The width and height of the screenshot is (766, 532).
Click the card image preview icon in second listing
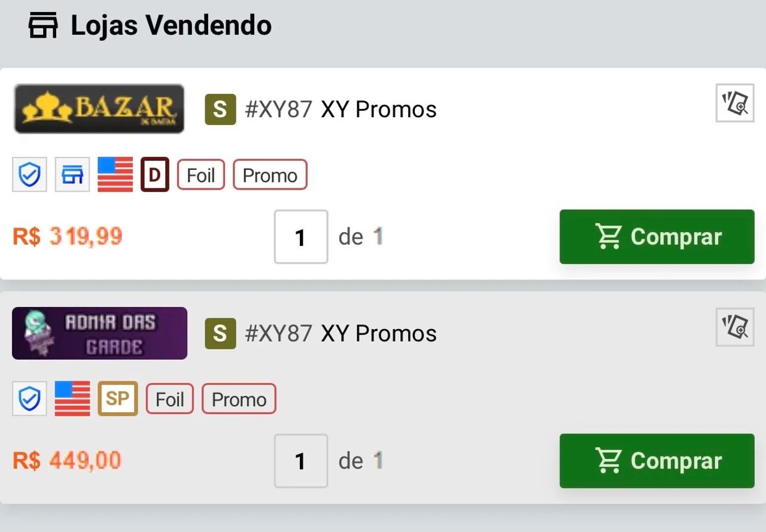pos(735,327)
